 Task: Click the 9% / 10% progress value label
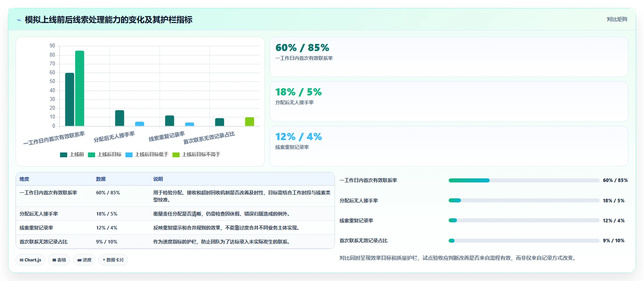click(614, 241)
